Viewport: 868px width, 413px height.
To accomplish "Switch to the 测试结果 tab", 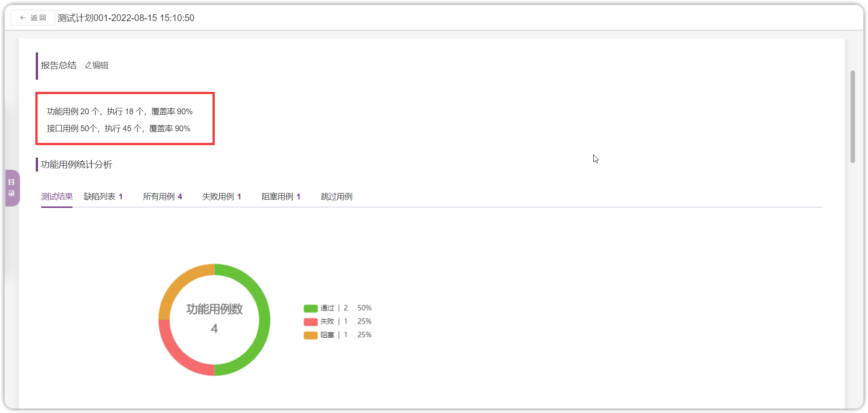I will 57,197.
